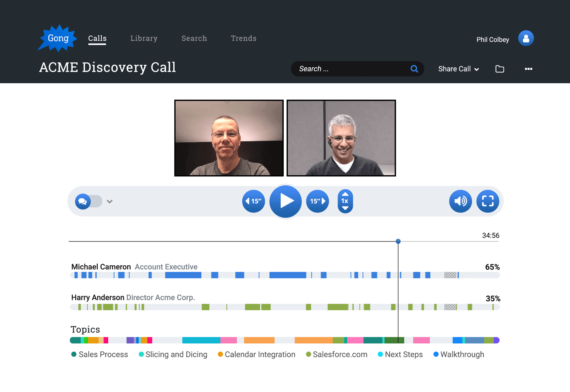Click the dark green topic segment under playhead
This screenshot has width=570, height=392.
394,340
